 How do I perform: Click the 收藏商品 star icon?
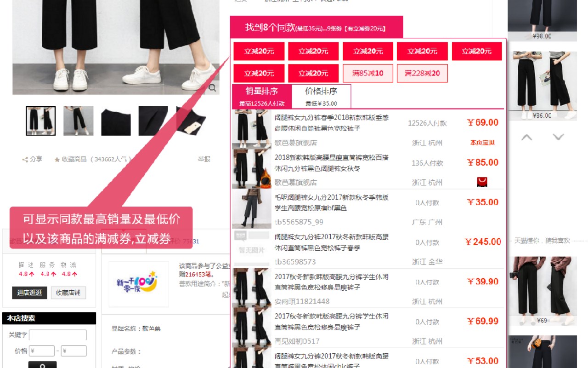[57, 160]
